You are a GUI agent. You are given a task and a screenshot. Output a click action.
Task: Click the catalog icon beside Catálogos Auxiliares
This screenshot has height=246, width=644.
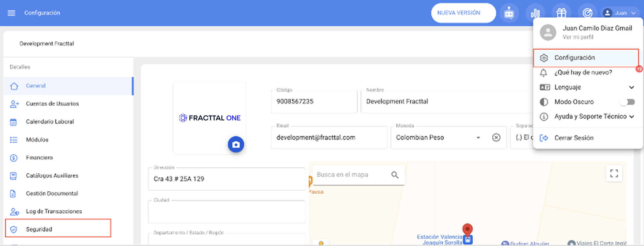(13, 176)
